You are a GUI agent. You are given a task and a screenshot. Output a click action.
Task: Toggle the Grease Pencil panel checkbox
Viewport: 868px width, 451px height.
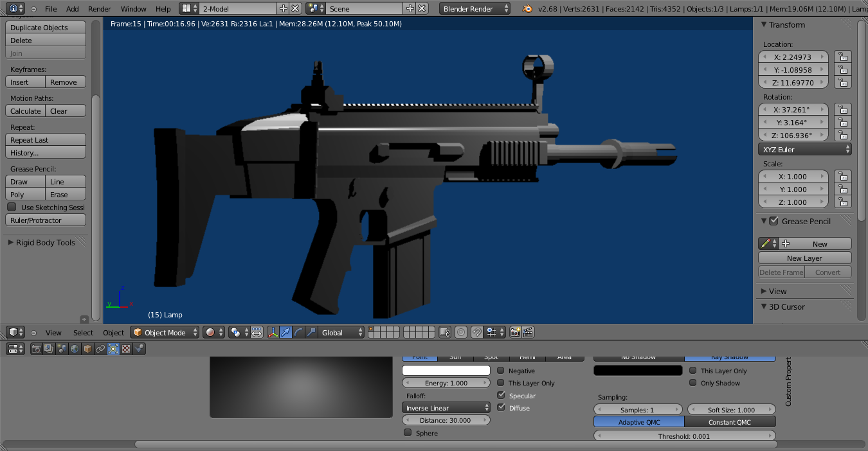click(x=773, y=221)
